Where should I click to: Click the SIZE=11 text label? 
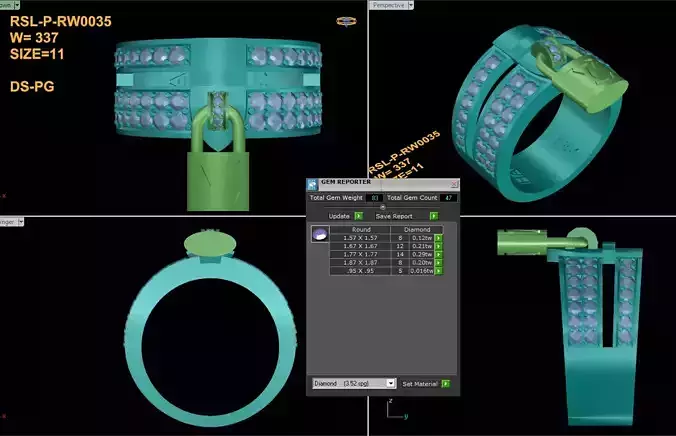pyautogui.click(x=37, y=54)
